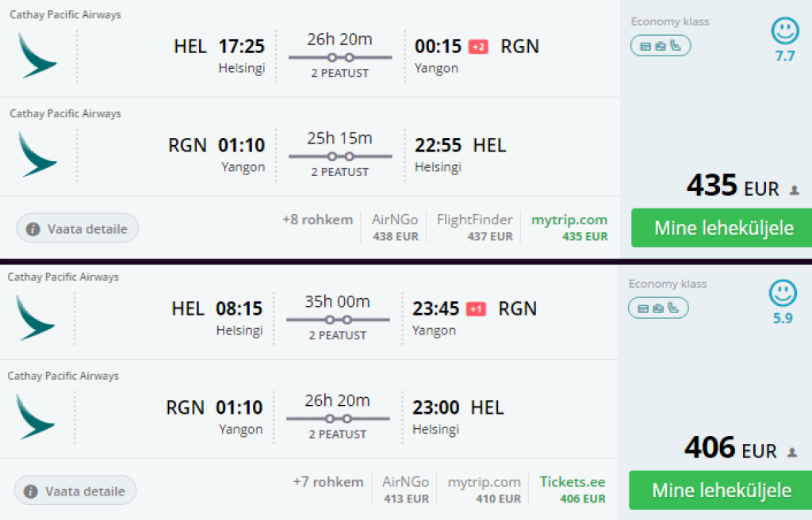Click the amenities icons on the 406 EUR offer
812x520 pixels.
click(x=658, y=308)
